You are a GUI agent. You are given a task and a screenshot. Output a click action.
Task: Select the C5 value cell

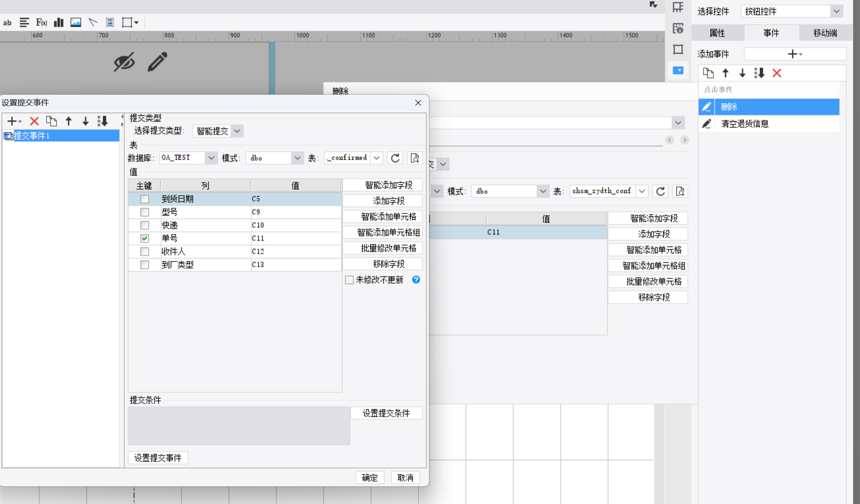(296, 199)
